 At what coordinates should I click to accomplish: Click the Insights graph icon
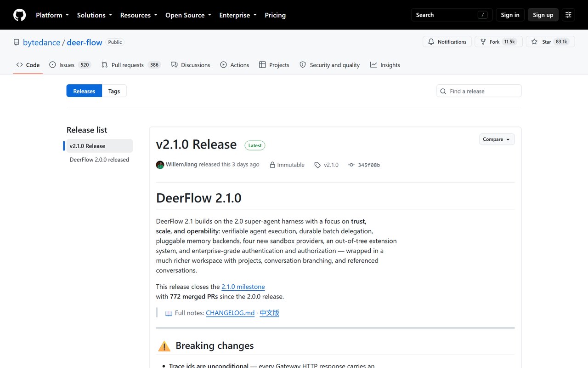[373, 65]
